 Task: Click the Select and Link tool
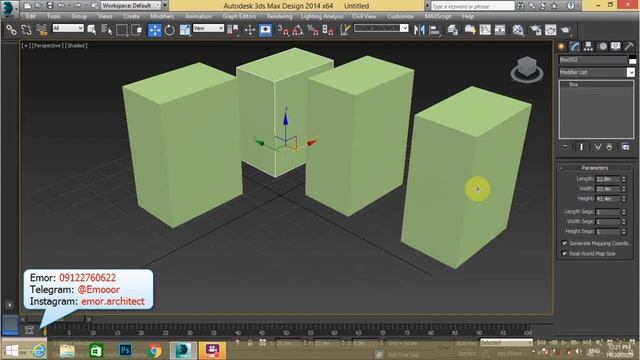point(11,30)
